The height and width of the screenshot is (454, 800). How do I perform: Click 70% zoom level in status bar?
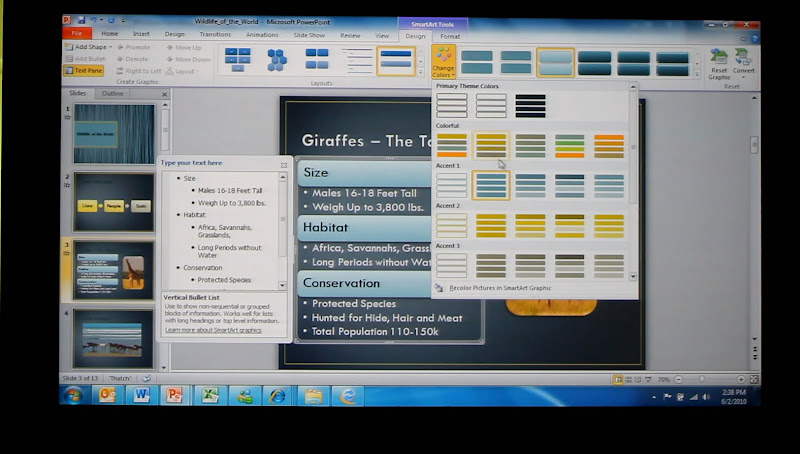click(x=663, y=380)
